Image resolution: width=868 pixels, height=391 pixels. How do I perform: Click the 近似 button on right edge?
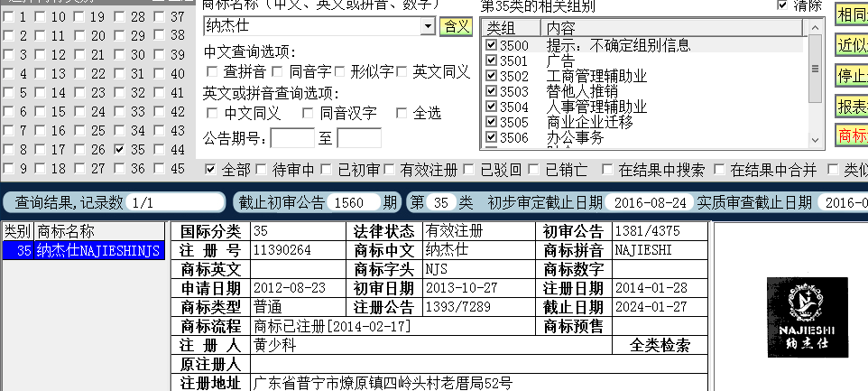852,45
